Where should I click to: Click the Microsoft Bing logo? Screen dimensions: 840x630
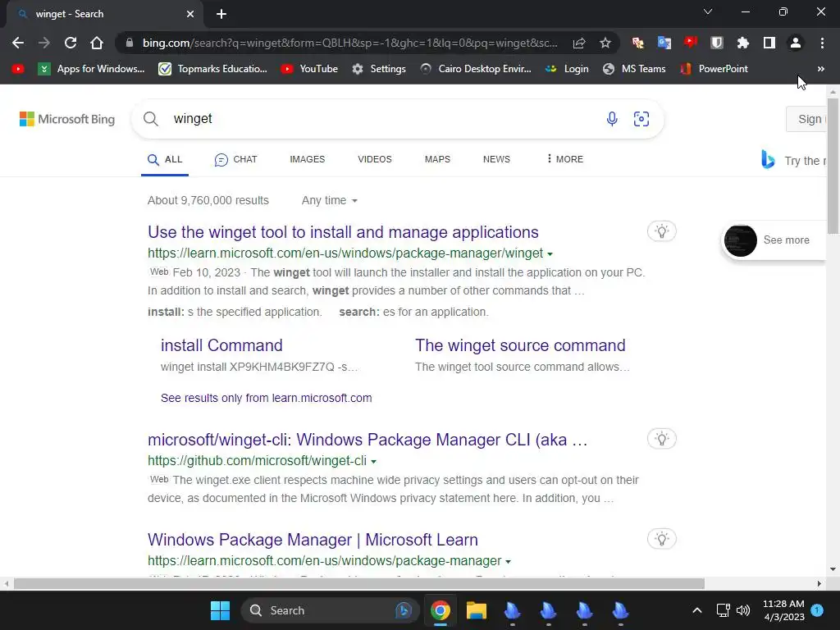[67, 119]
